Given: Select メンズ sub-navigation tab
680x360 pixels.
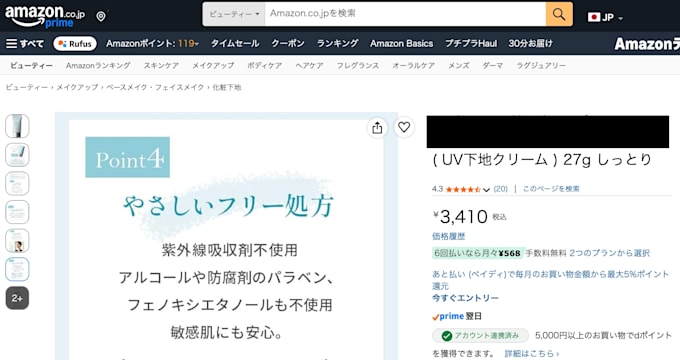Looking at the screenshot, I should 459,65.
